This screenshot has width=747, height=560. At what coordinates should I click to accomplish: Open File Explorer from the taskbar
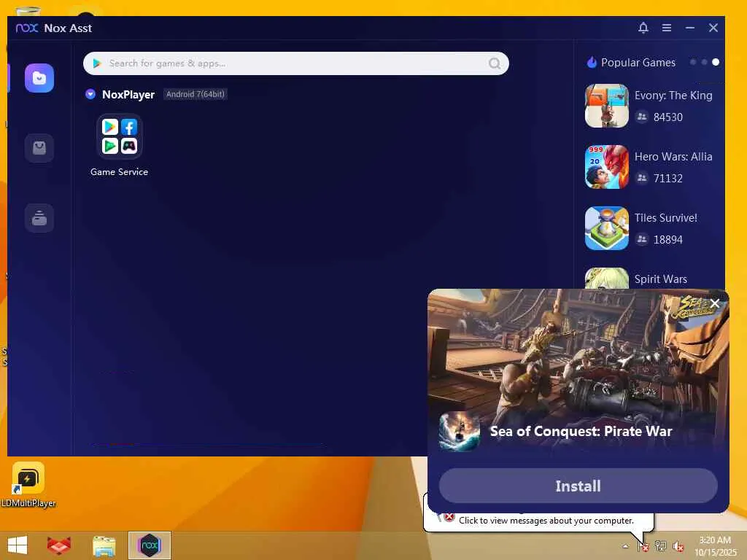[104, 545]
